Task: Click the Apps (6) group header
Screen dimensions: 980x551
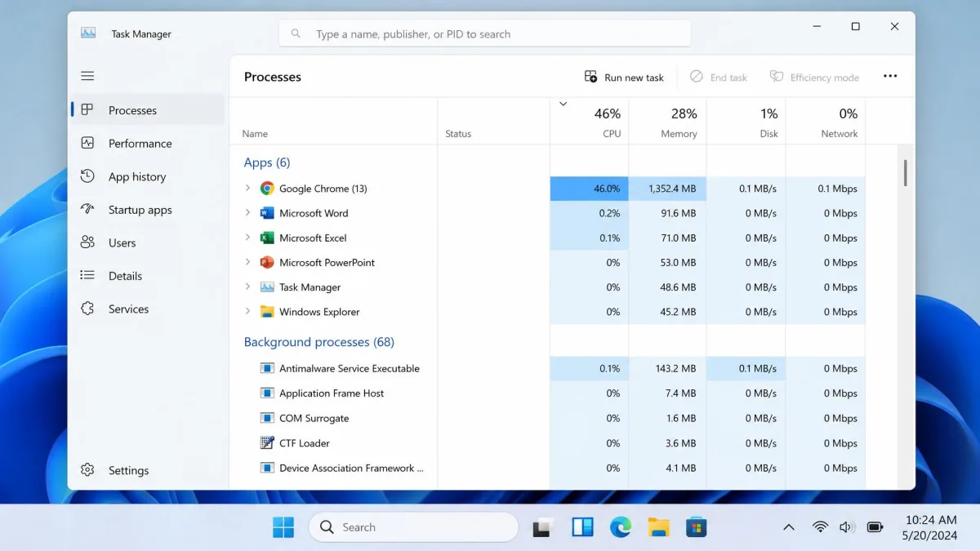Action: click(x=267, y=162)
